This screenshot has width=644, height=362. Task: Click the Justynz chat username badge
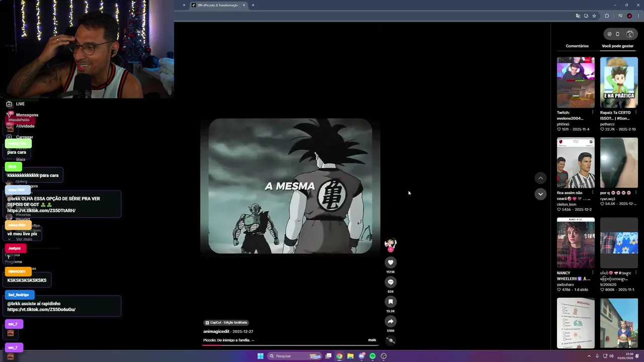[15, 248]
